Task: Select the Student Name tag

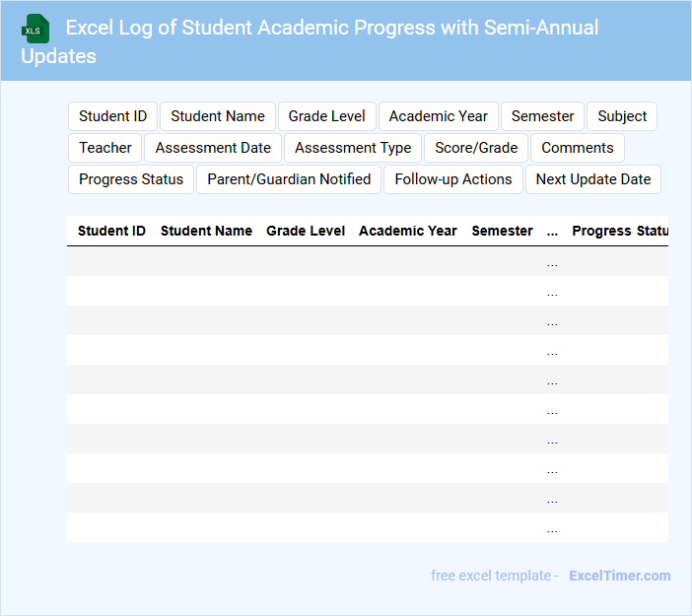Action: [218, 116]
